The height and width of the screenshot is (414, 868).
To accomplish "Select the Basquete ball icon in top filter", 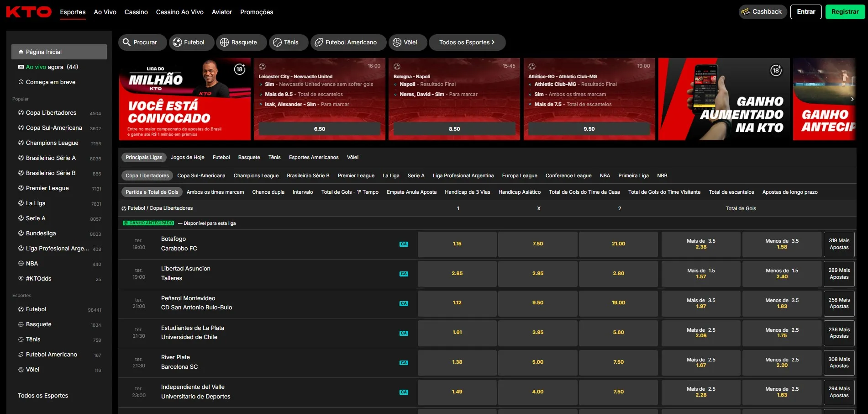I will (x=224, y=42).
